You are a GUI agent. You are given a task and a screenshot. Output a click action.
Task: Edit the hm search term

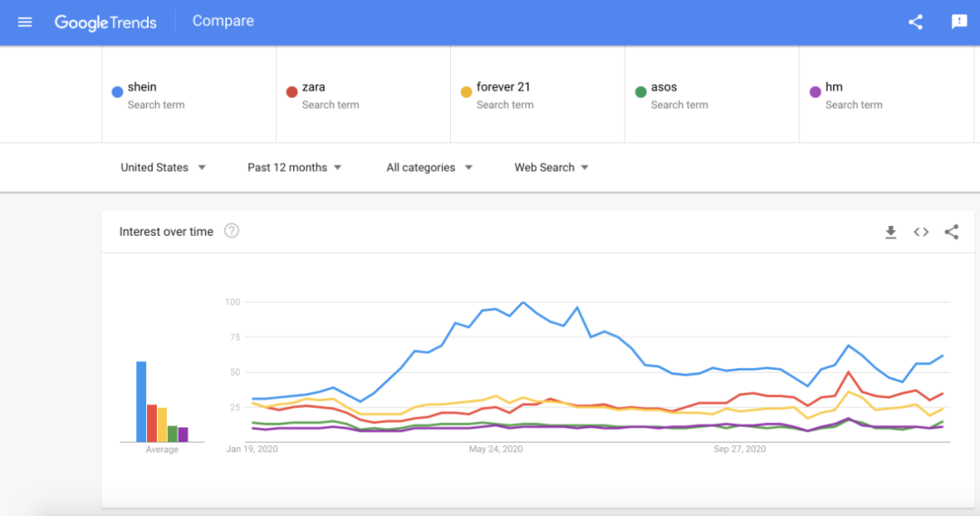click(887, 95)
